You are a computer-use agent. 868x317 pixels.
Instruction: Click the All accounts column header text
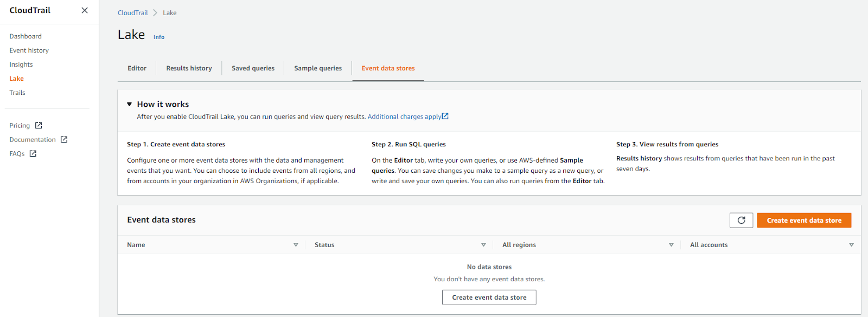(709, 245)
